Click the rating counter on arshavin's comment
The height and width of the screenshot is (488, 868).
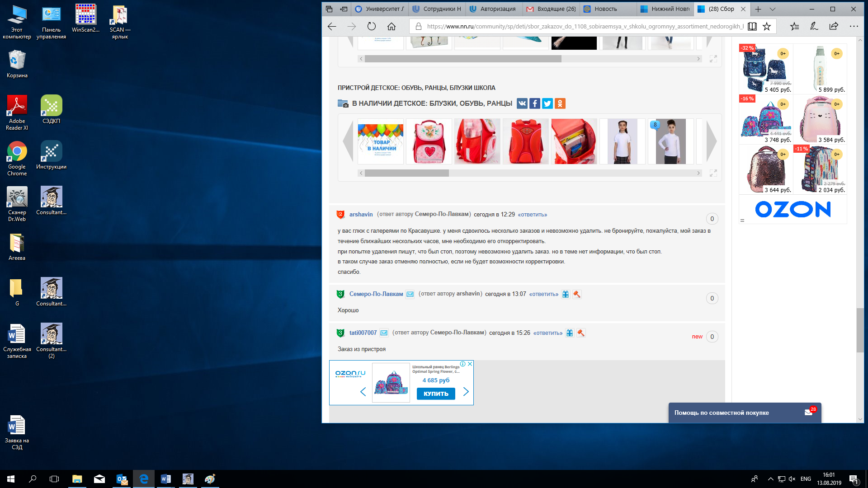pos(712,219)
